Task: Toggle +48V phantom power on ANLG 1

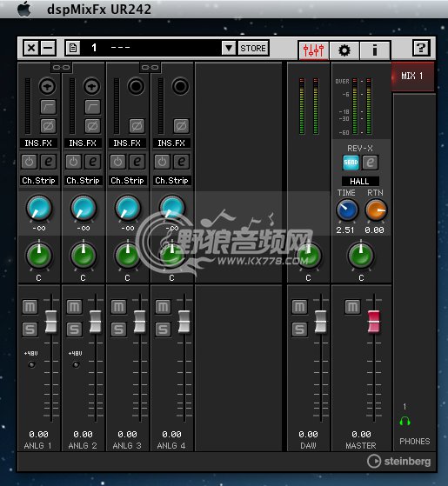Action: pyautogui.click(x=31, y=364)
